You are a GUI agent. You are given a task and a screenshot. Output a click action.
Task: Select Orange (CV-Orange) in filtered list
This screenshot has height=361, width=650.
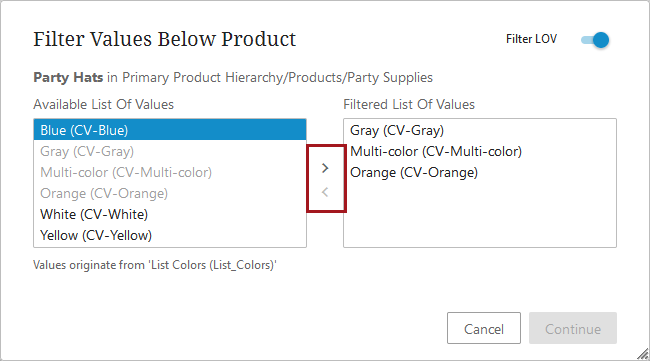point(480,172)
